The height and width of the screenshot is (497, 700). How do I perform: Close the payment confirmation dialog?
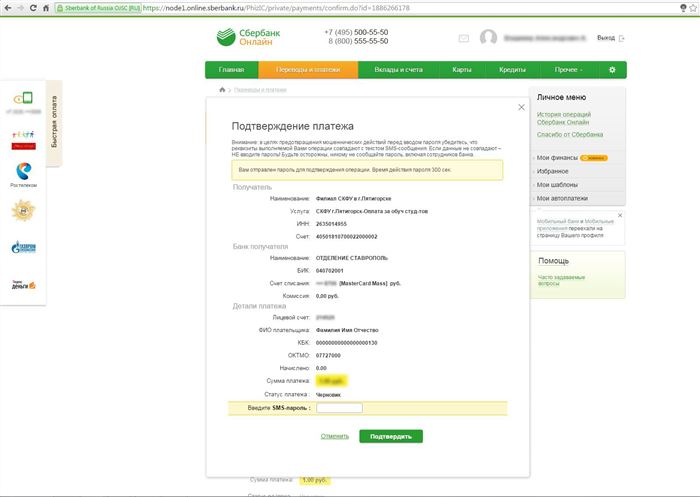click(521, 107)
